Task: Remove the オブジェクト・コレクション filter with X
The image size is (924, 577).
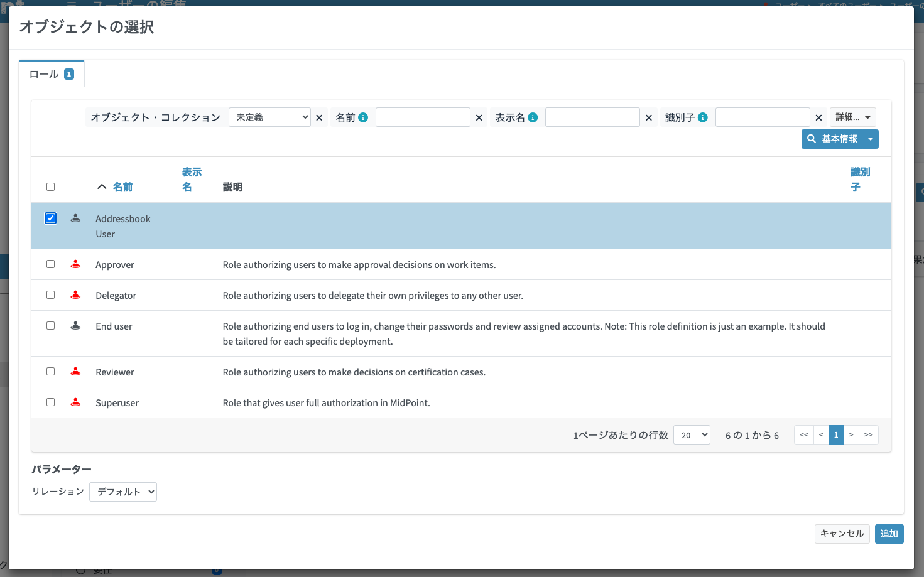Action: click(319, 117)
